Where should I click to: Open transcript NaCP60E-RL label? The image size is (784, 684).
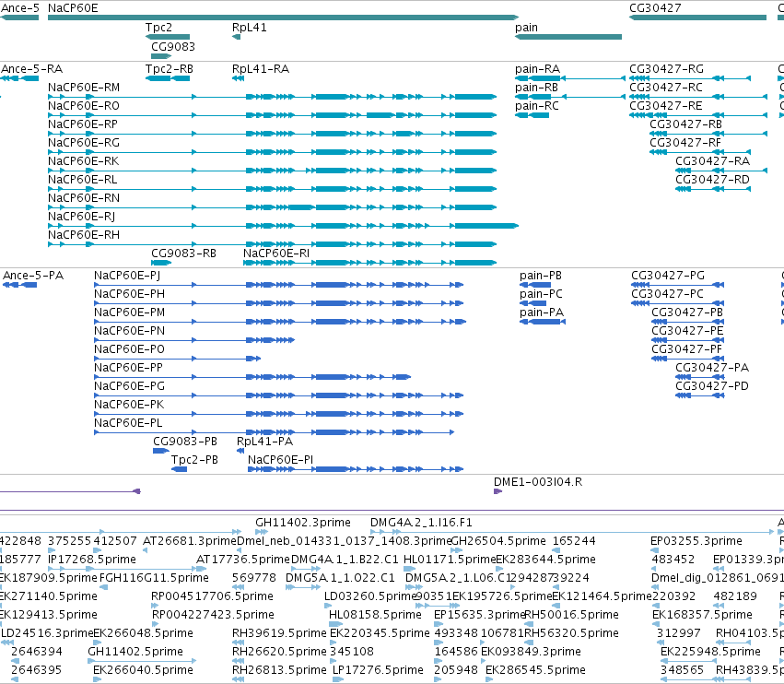pyautogui.click(x=83, y=180)
